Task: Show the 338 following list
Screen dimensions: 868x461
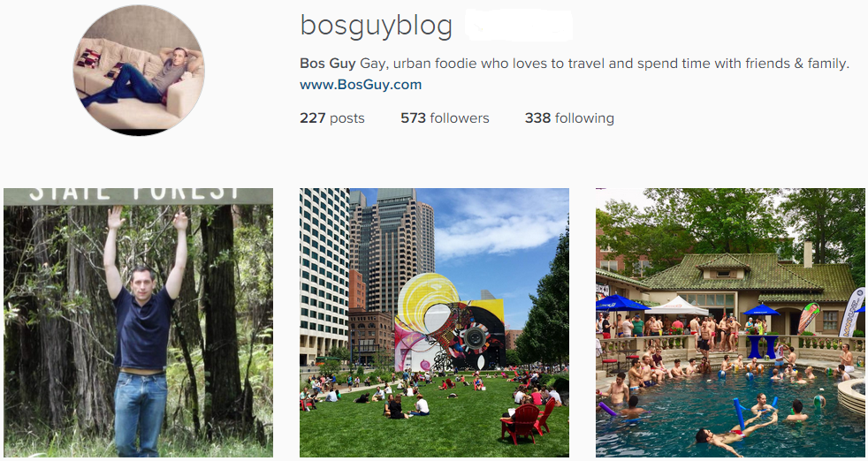Action: tap(569, 117)
